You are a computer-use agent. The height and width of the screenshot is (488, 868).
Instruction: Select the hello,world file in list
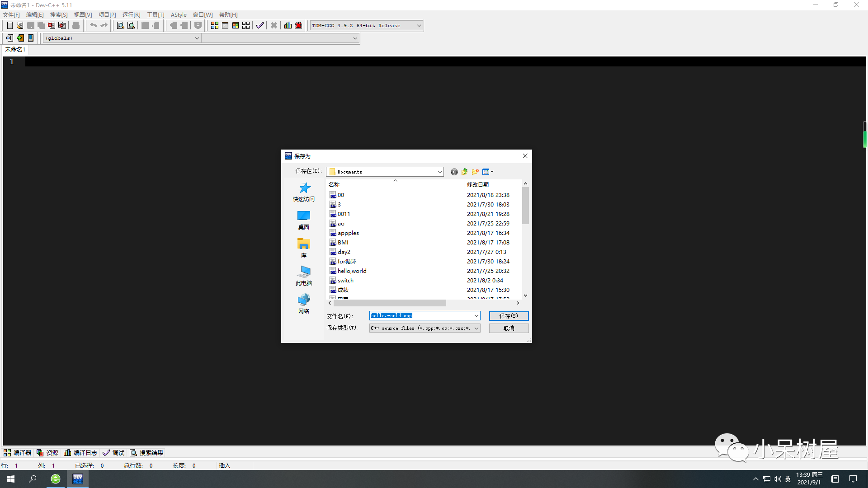(x=352, y=271)
